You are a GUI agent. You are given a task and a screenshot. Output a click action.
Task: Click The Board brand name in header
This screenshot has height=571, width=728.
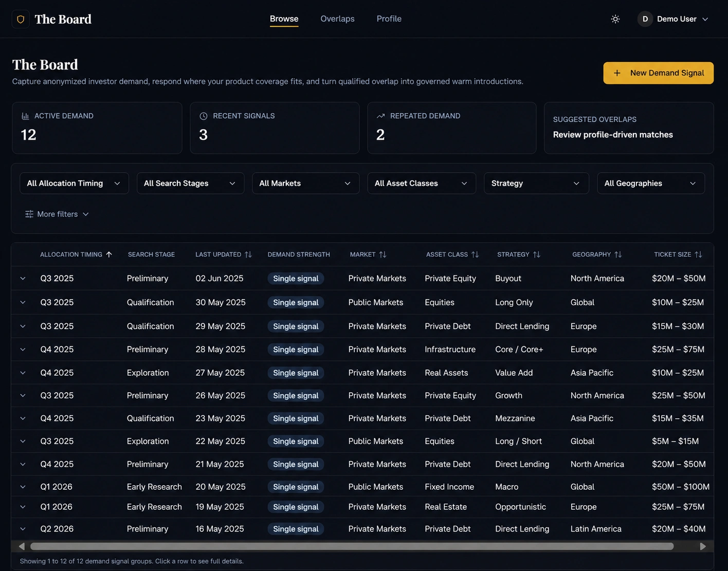click(63, 19)
